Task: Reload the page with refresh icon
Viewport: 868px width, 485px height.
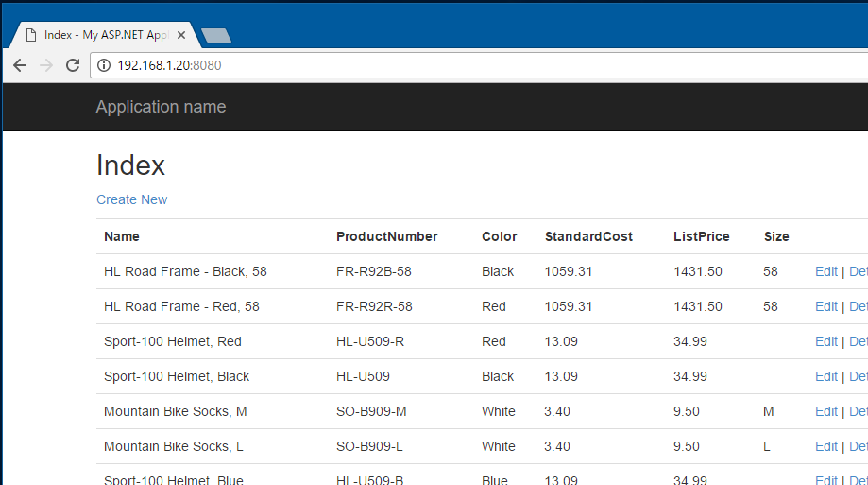Action: point(73,65)
